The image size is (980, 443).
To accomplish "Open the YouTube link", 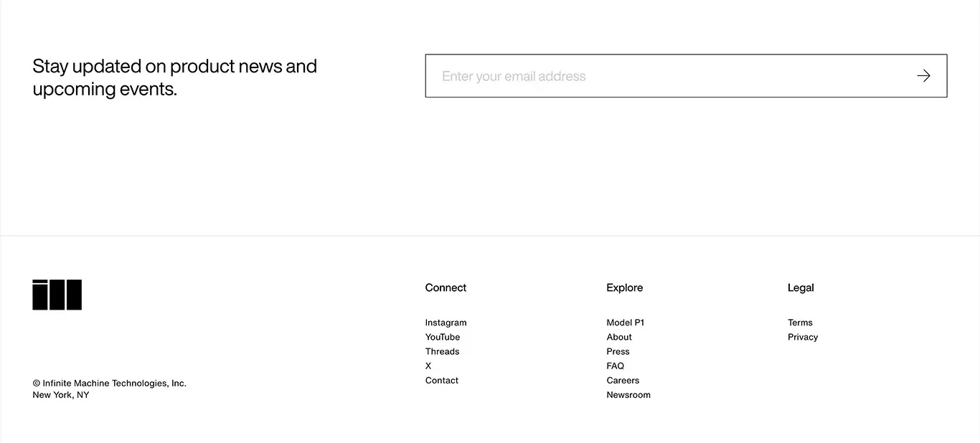I will [x=443, y=337].
